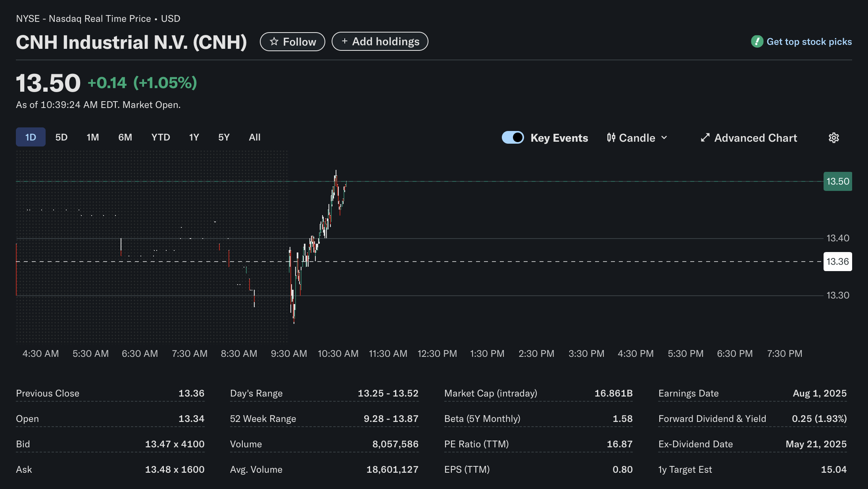This screenshot has width=868, height=489.
Task: Open the Advanced Chart link
Action: (749, 138)
